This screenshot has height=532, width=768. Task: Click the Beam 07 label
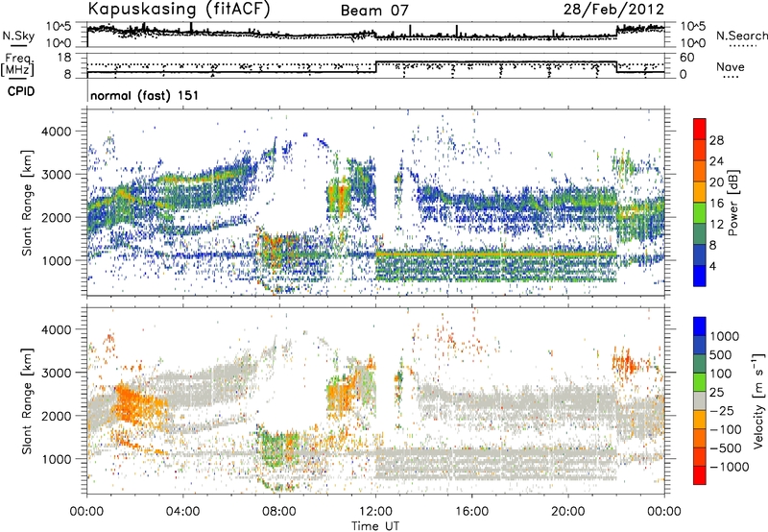[374, 11]
